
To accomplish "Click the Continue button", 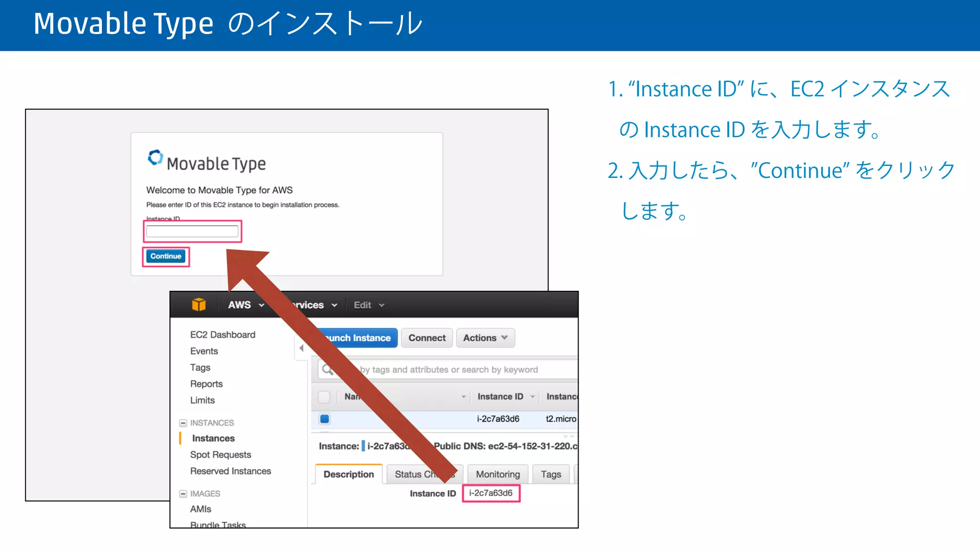I will (166, 256).
